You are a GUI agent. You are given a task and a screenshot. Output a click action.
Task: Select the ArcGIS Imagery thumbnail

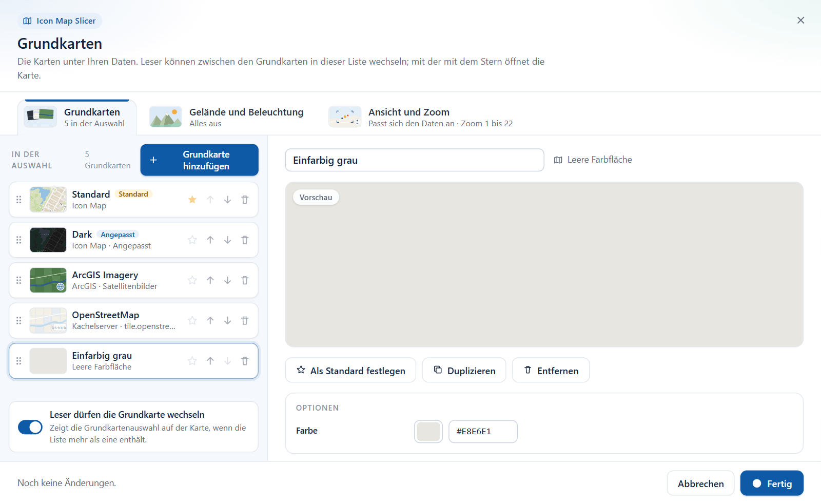point(48,280)
